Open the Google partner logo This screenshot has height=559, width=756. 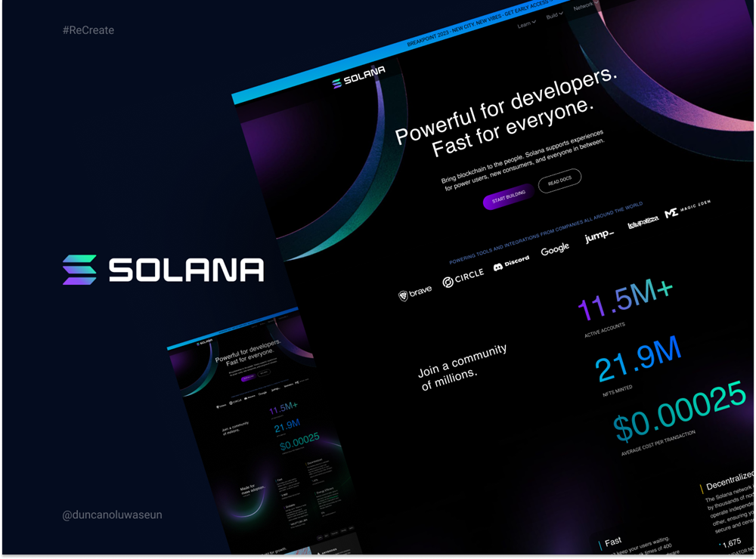pyautogui.click(x=555, y=249)
